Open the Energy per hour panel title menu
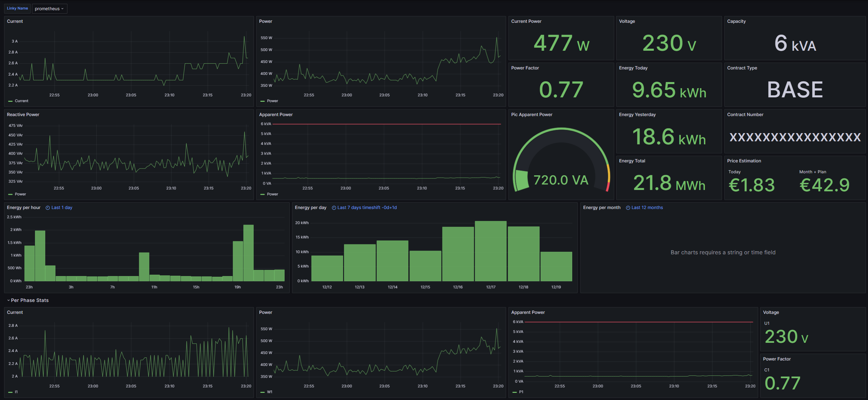The width and height of the screenshot is (868, 400). (x=23, y=208)
